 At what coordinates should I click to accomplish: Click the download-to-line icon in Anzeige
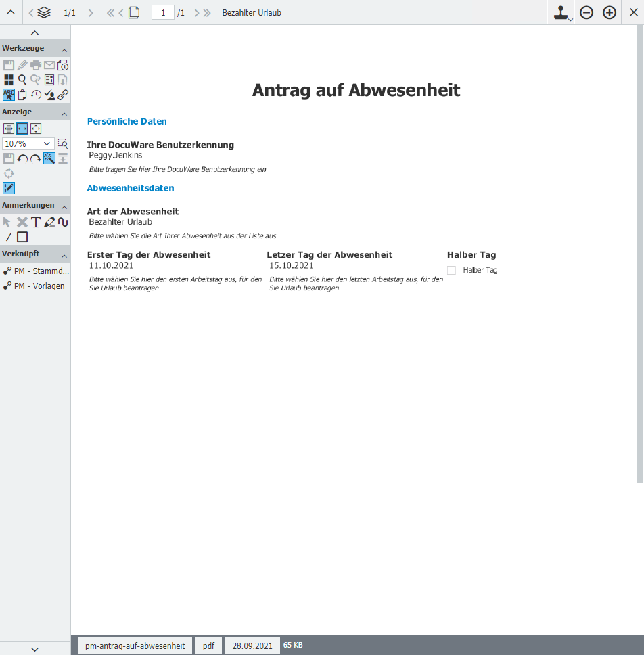[x=63, y=158]
